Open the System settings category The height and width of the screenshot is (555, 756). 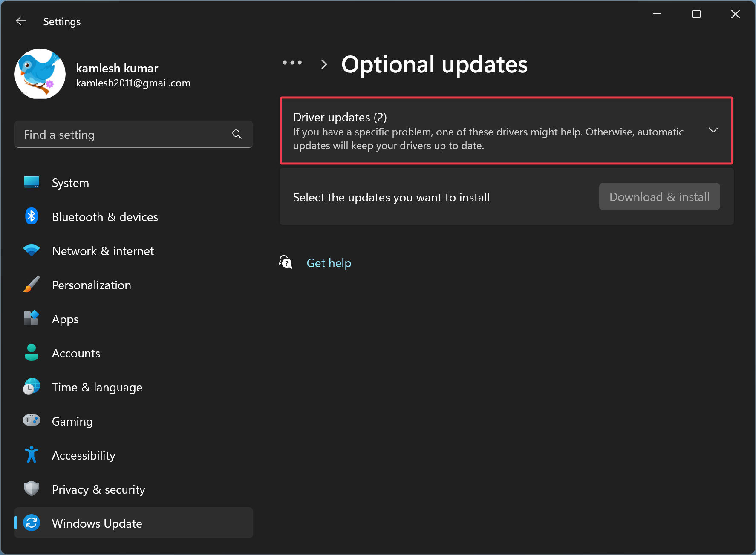coord(133,183)
